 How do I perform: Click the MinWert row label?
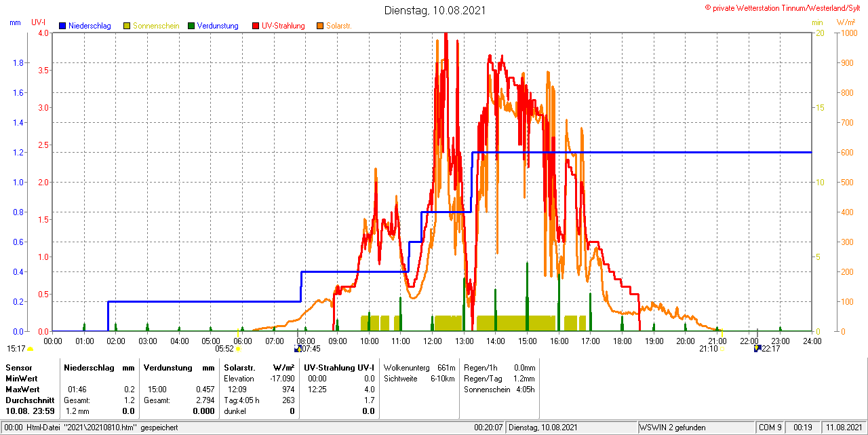point(22,379)
